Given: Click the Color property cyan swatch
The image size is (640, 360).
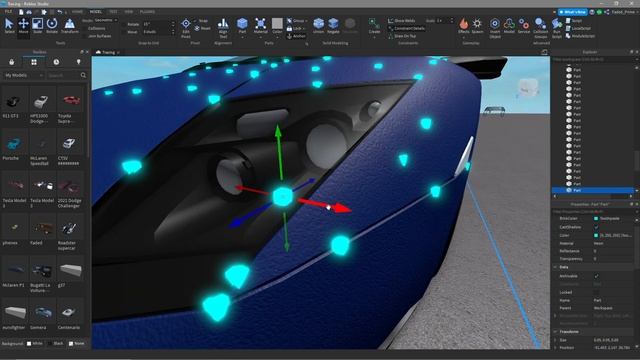Looking at the screenshot, I should (596, 236).
